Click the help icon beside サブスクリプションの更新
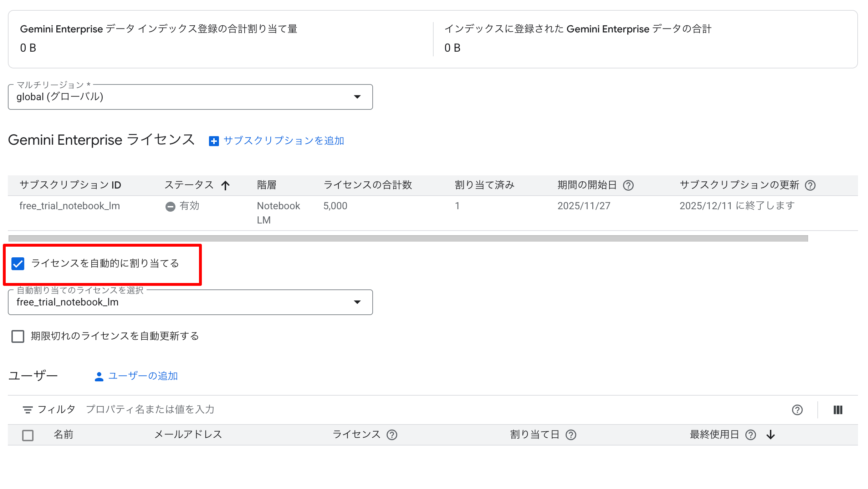The height and width of the screenshot is (489, 868). (x=811, y=185)
